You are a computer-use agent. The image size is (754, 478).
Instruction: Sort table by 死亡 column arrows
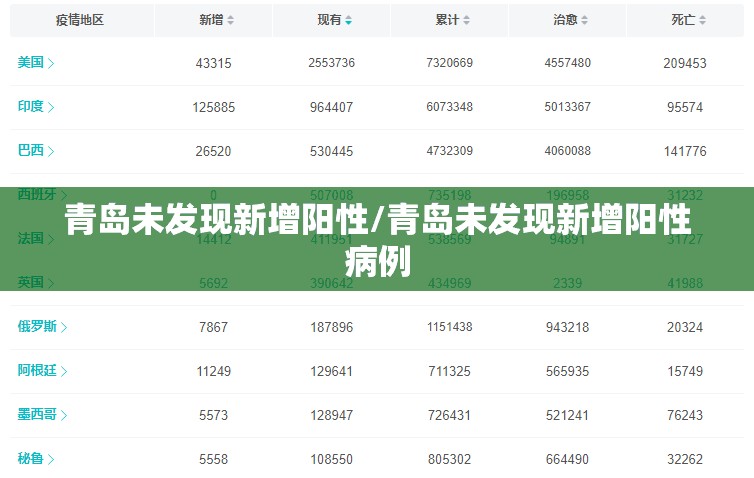pos(703,20)
